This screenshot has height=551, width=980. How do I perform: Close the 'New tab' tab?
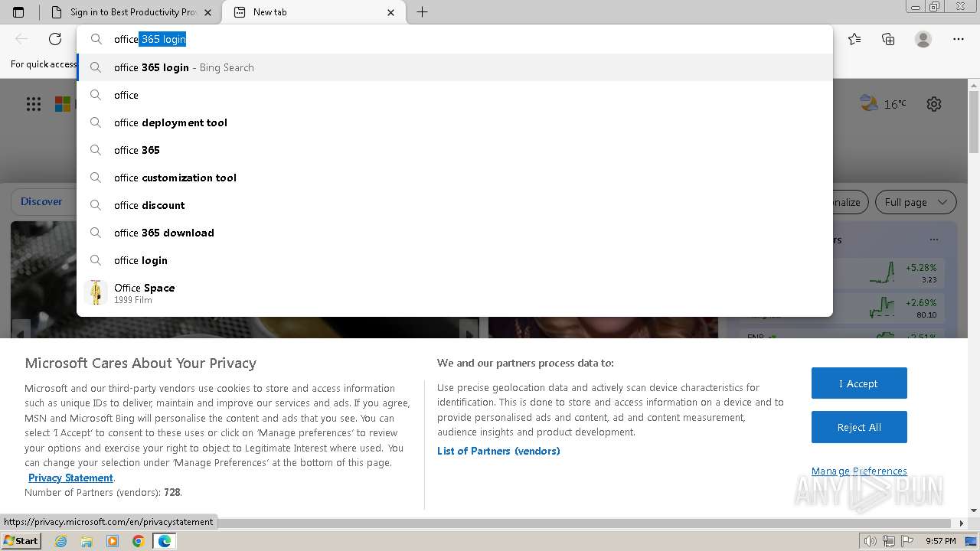391,12
